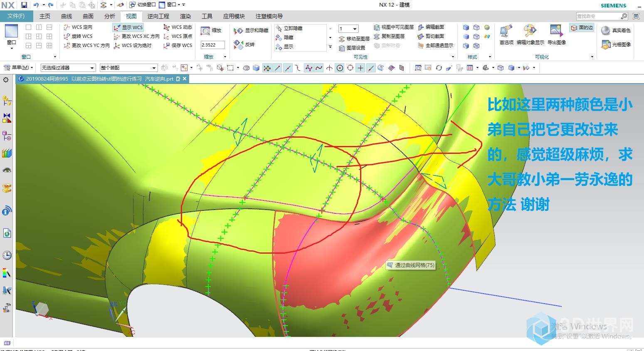Expand the 样式 group options arrow
This screenshot has height=351, width=644.
coord(490,57)
